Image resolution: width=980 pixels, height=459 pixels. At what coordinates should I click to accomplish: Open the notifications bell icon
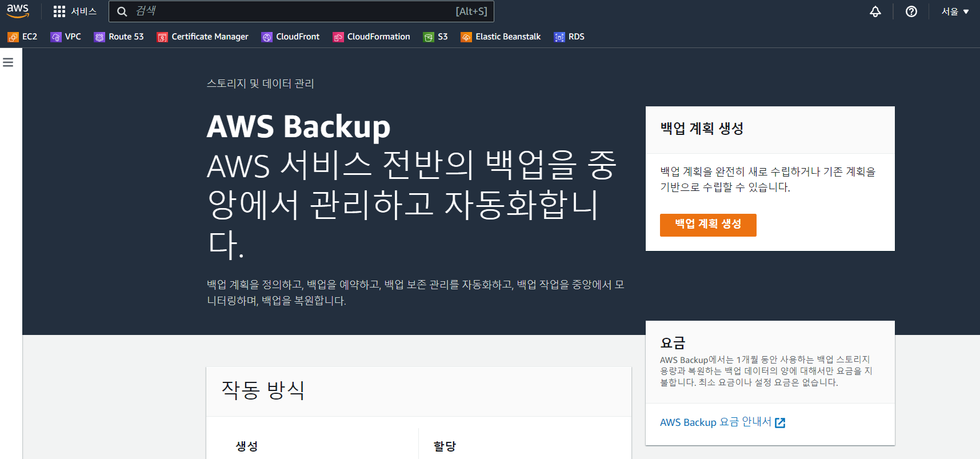coord(875,11)
